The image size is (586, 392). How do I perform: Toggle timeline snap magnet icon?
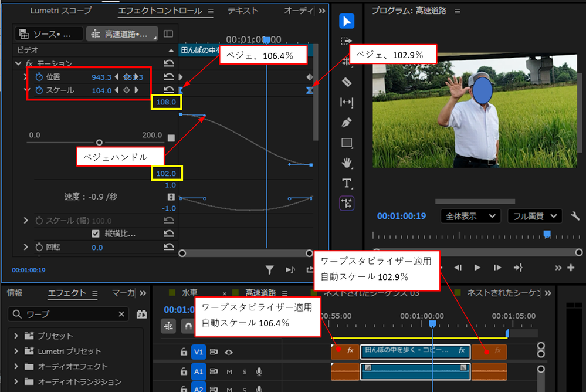pyautogui.click(x=188, y=326)
